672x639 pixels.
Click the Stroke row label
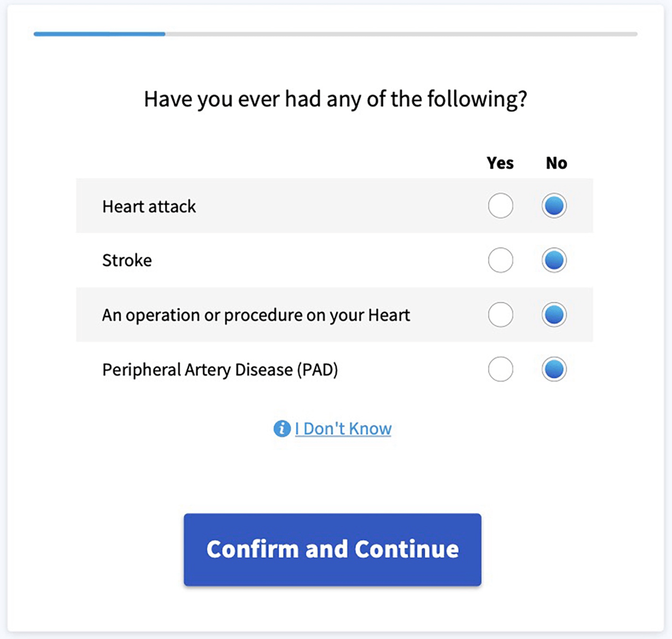(x=127, y=261)
